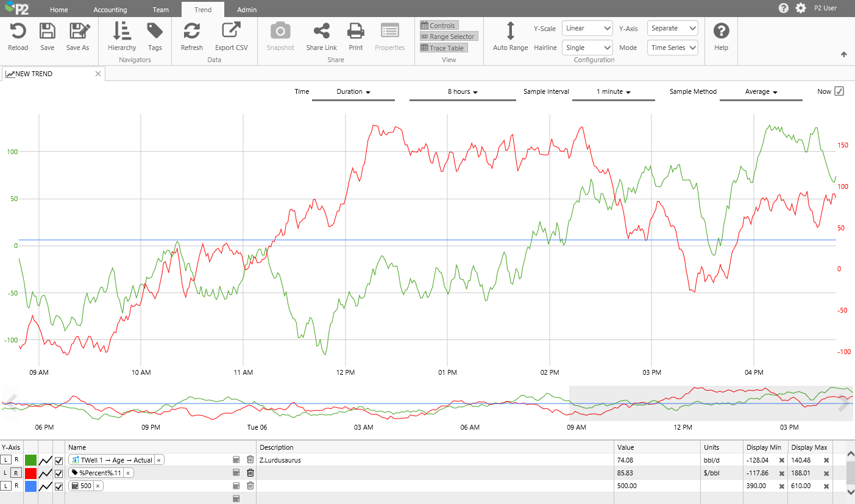The width and height of the screenshot is (855, 504).
Task: Click the Reload icon
Action: pos(18,32)
